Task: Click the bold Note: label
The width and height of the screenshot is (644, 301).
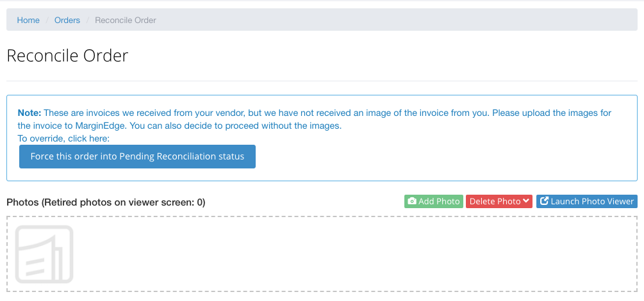Action: 29,113
